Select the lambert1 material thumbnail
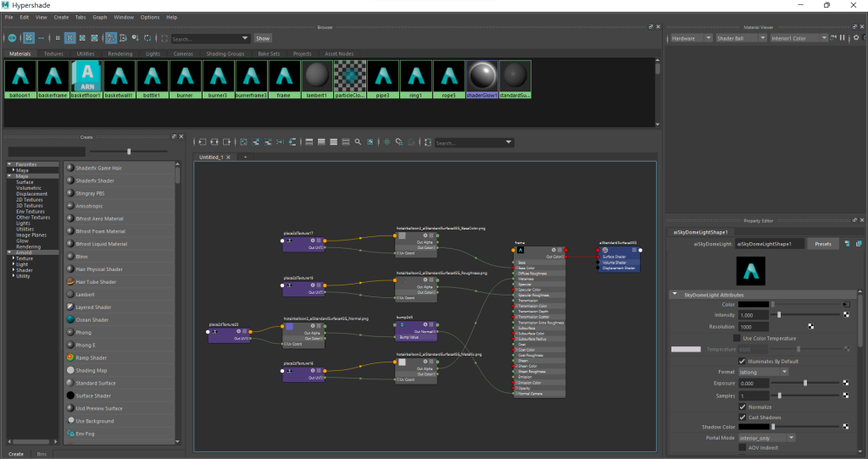Screen dimensions: 868x459 click(x=317, y=79)
